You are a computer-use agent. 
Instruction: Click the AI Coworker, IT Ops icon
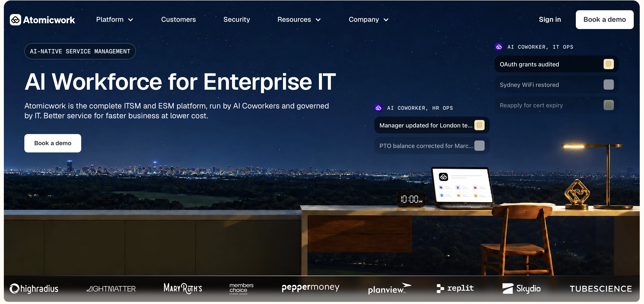click(x=499, y=47)
